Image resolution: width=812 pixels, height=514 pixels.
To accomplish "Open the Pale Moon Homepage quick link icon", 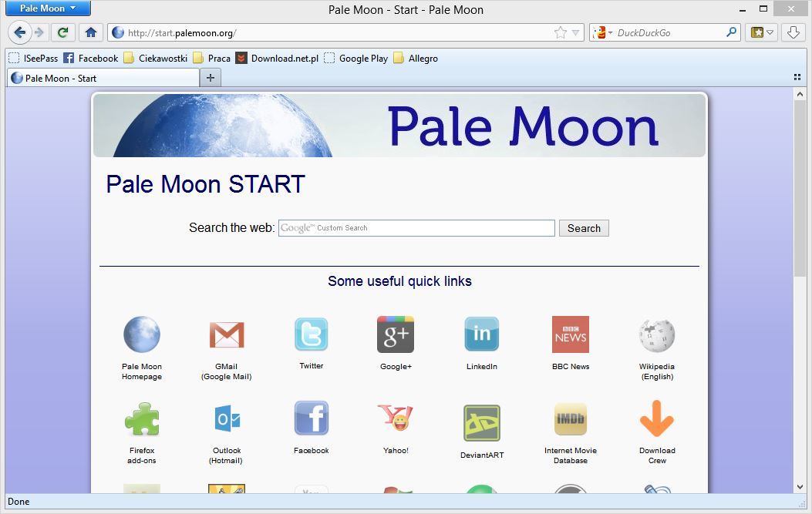I will (x=142, y=334).
